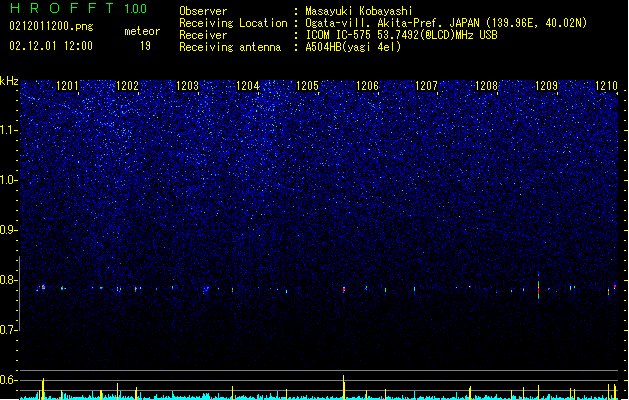This screenshot has width=629, height=400.
Task: Select the meteor count value 19
Action: click(x=146, y=46)
